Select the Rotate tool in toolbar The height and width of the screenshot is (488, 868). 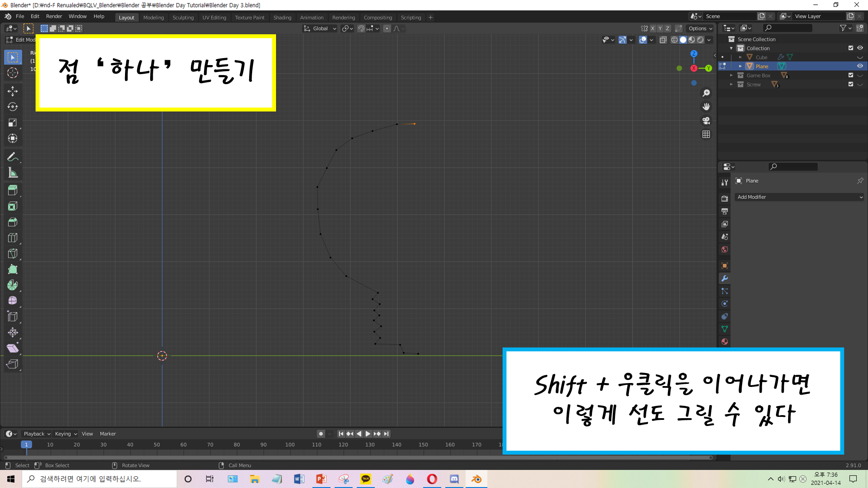click(13, 107)
